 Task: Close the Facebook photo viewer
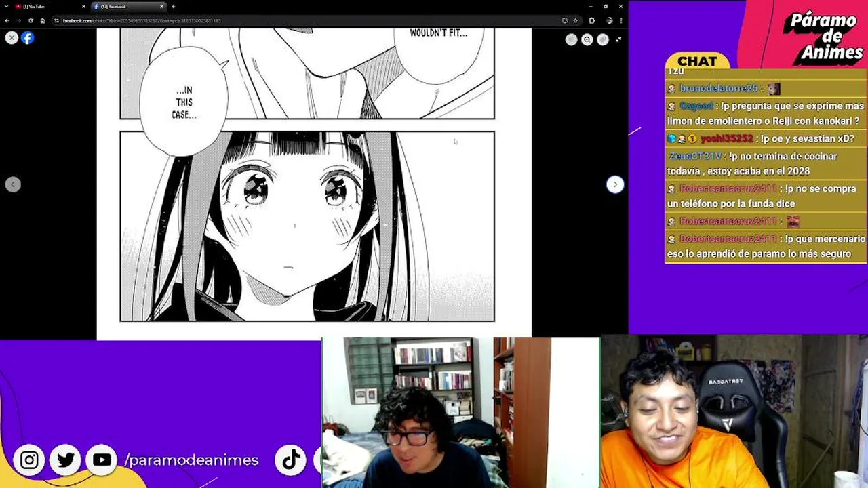[x=12, y=38]
